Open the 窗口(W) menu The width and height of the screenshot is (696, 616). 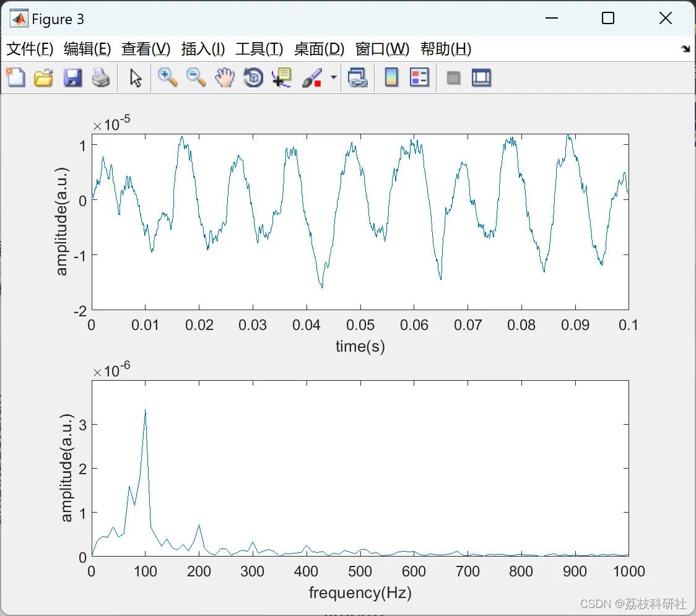pos(382,49)
